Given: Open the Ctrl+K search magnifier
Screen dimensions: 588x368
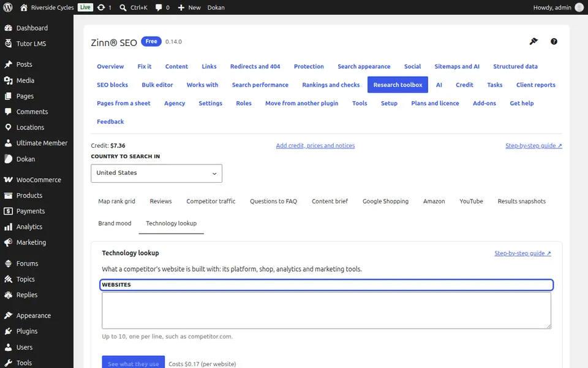Looking at the screenshot, I should (123, 7).
